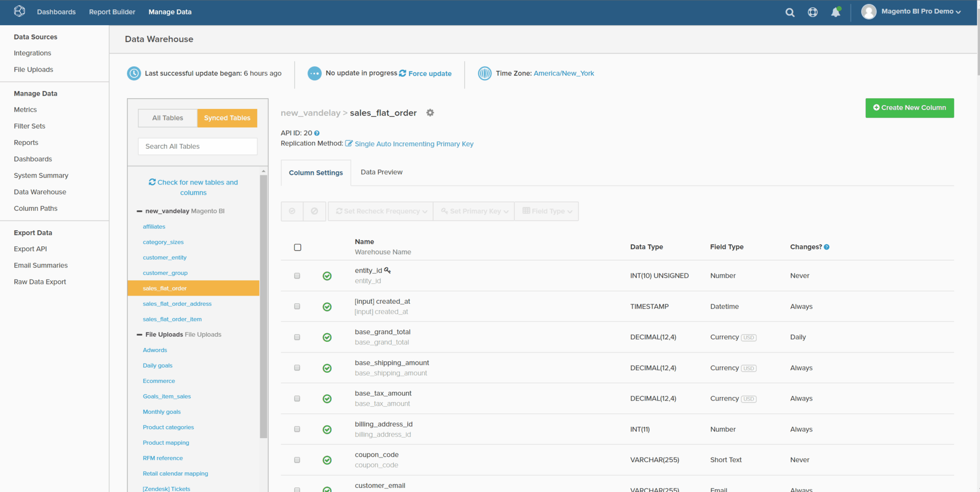
Task: Check the entity_id row checkbox
Action: 297,276
